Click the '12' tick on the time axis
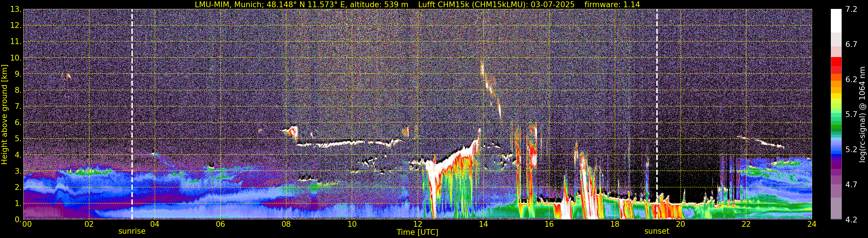The height and width of the screenshot is (238, 868). click(417, 224)
